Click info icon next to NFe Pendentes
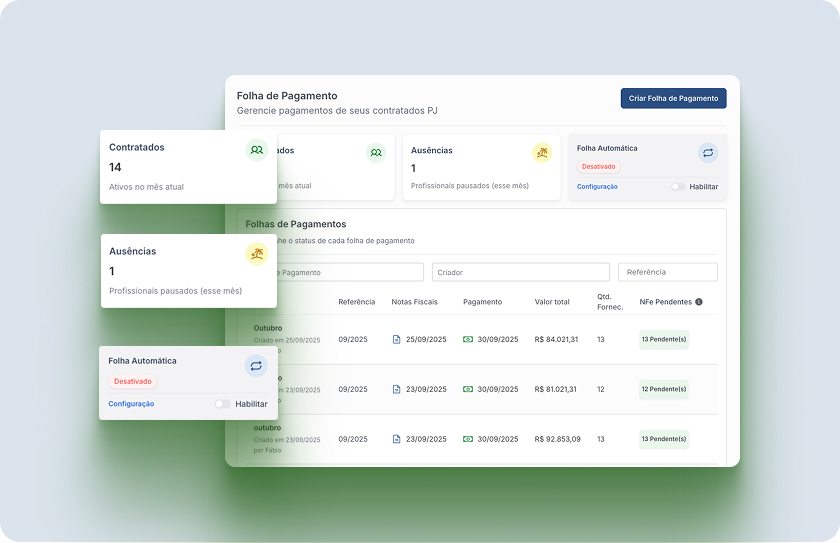The height and width of the screenshot is (543, 840). pos(699,302)
